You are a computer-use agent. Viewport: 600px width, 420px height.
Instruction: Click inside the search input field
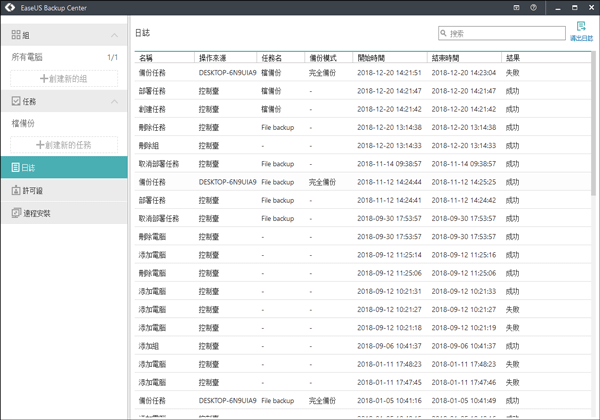[502, 33]
